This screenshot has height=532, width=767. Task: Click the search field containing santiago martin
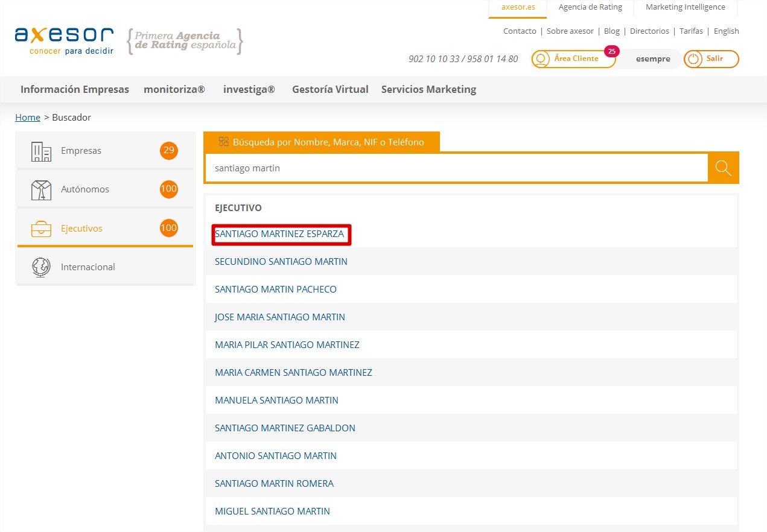[456, 168]
